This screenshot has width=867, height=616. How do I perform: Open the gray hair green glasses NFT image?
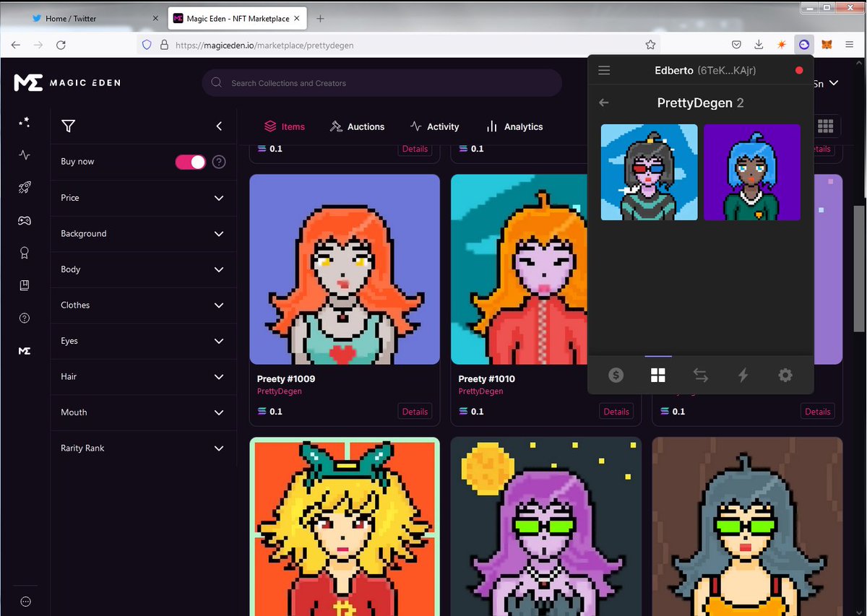coord(747,526)
